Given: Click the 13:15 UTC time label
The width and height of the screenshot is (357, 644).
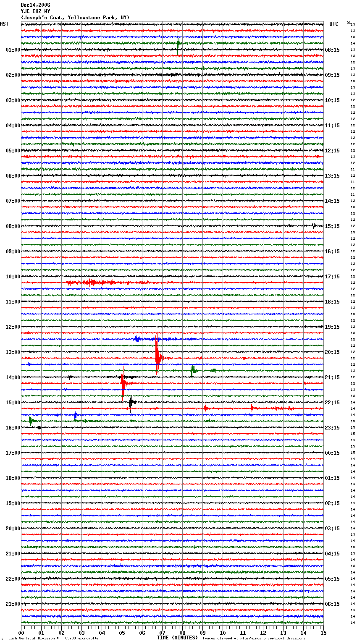Looking at the screenshot, I should tap(332, 176).
